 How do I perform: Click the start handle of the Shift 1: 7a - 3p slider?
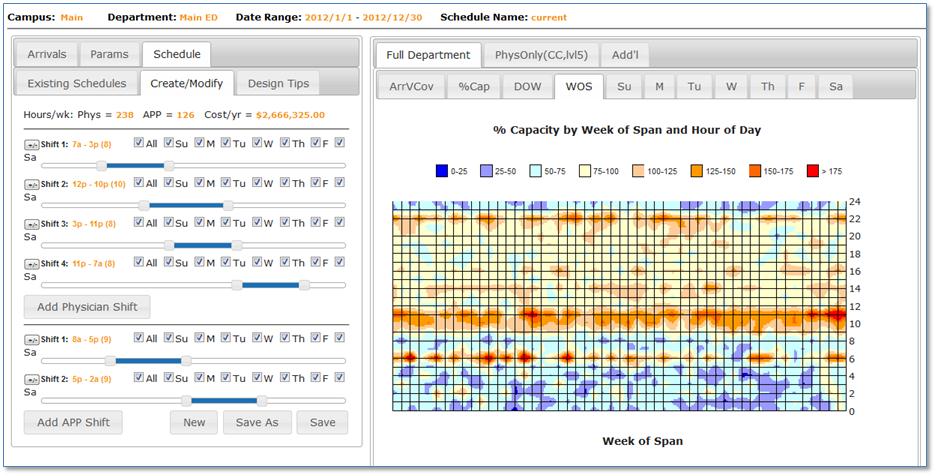[x=101, y=165]
